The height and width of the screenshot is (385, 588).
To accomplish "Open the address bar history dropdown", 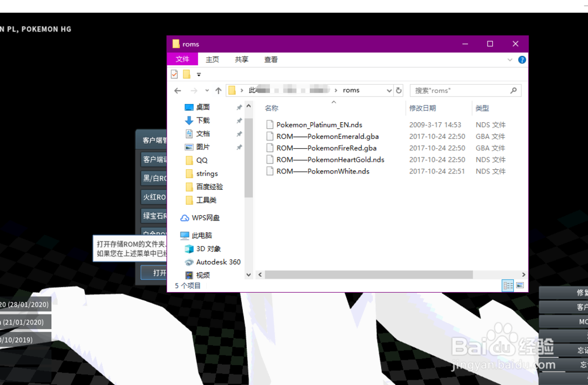I will (x=389, y=91).
